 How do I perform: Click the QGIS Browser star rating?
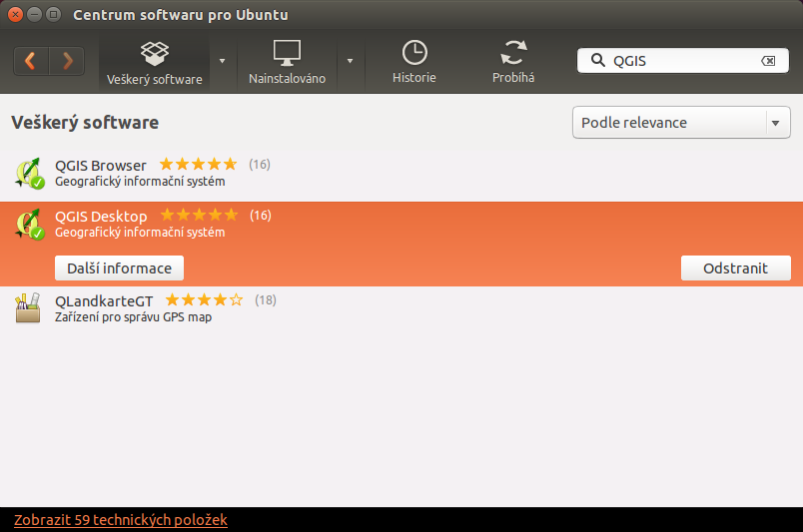[198, 164]
